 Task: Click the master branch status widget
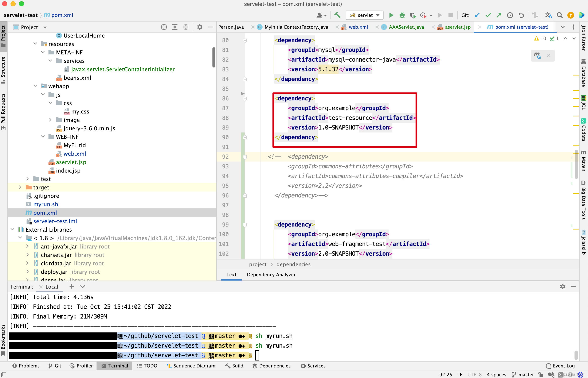pyautogui.click(x=523, y=374)
